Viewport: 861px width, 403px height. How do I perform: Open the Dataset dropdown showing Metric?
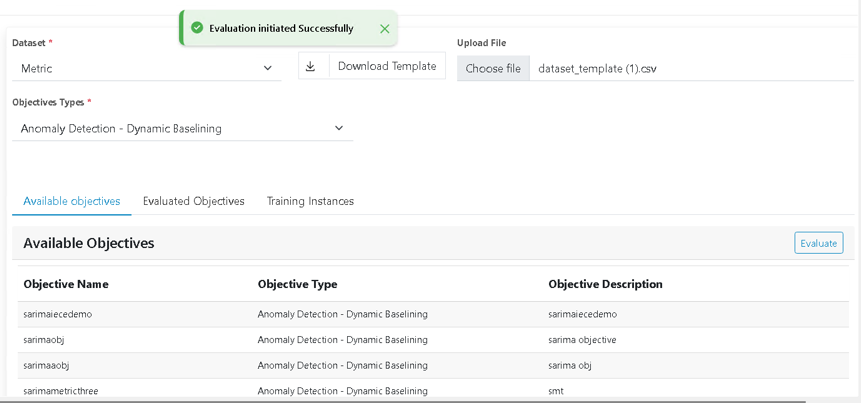tap(147, 68)
